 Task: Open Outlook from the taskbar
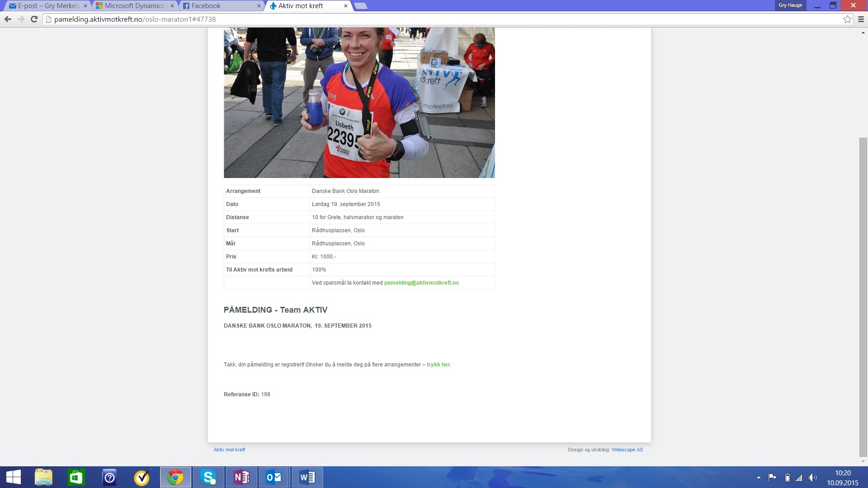[x=274, y=477]
